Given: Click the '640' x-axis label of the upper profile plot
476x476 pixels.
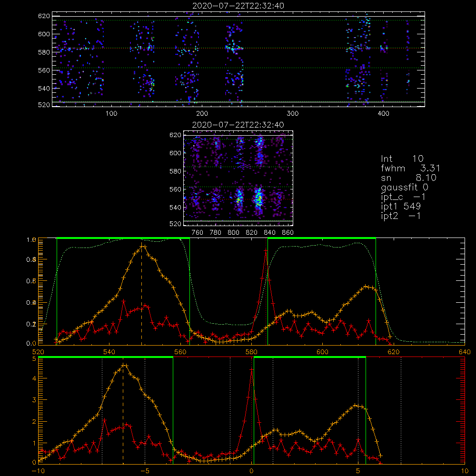Looking at the screenshot, I should coord(465,352).
